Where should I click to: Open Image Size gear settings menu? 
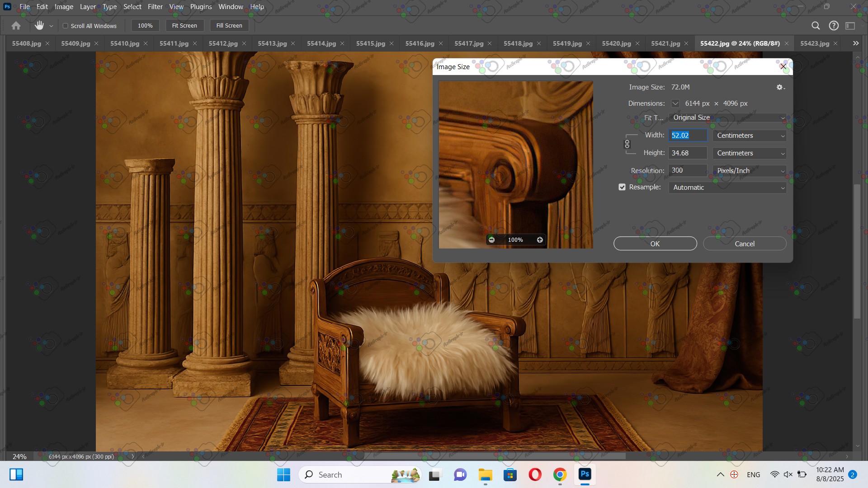point(780,87)
